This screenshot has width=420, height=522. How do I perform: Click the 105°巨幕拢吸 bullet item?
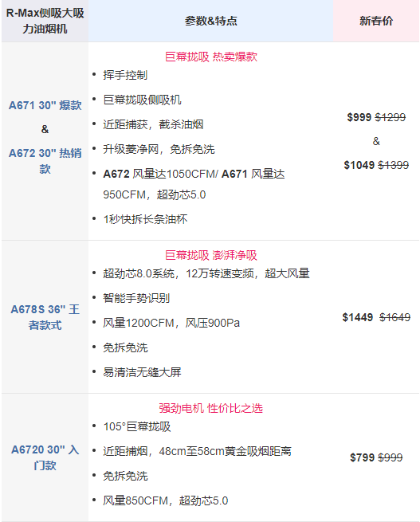[137, 426]
